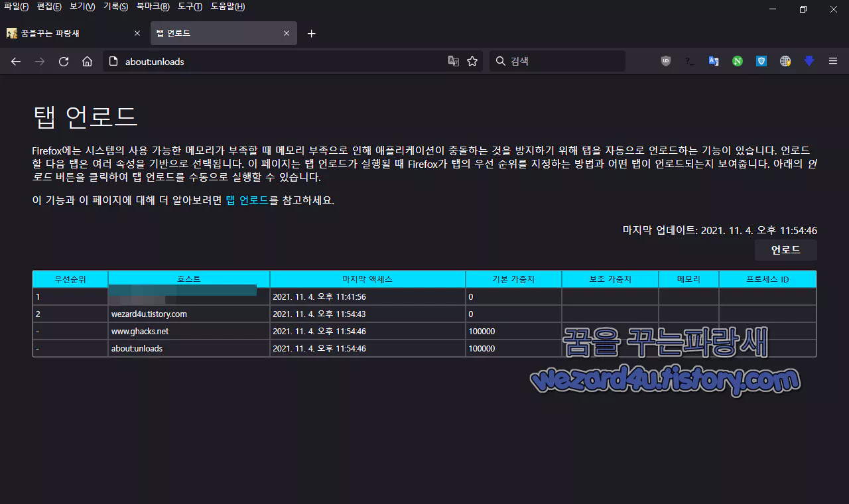Open the translation extension icon
The image size is (849, 504).
click(714, 60)
